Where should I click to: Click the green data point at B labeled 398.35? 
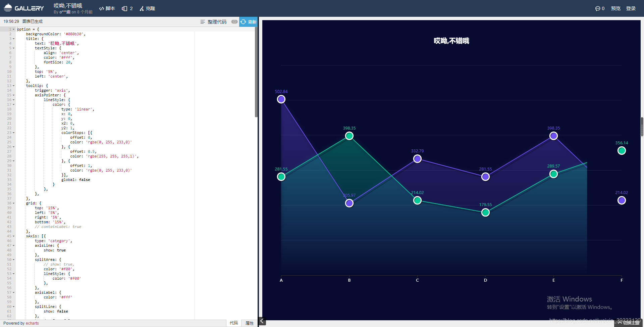tap(349, 136)
